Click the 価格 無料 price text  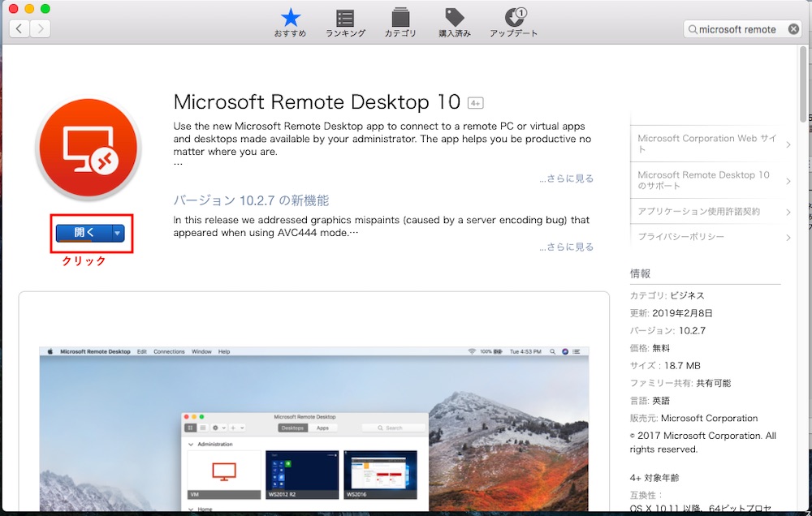pyautogui.click(x=650, y=348)
